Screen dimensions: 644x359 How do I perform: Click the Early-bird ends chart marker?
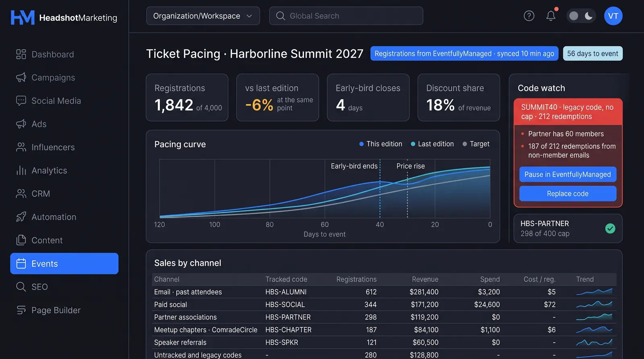pyautogui.click(x=354, y=166)
